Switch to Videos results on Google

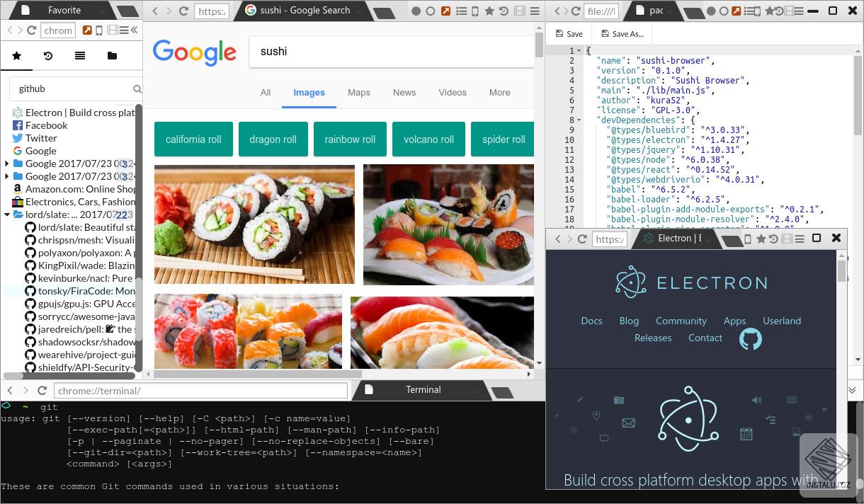[x=453, y=93]
